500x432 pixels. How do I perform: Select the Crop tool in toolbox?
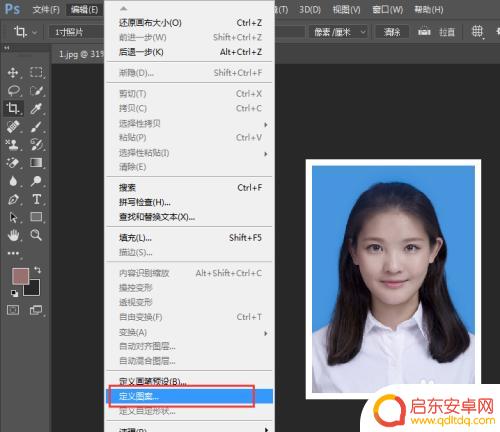13,108
